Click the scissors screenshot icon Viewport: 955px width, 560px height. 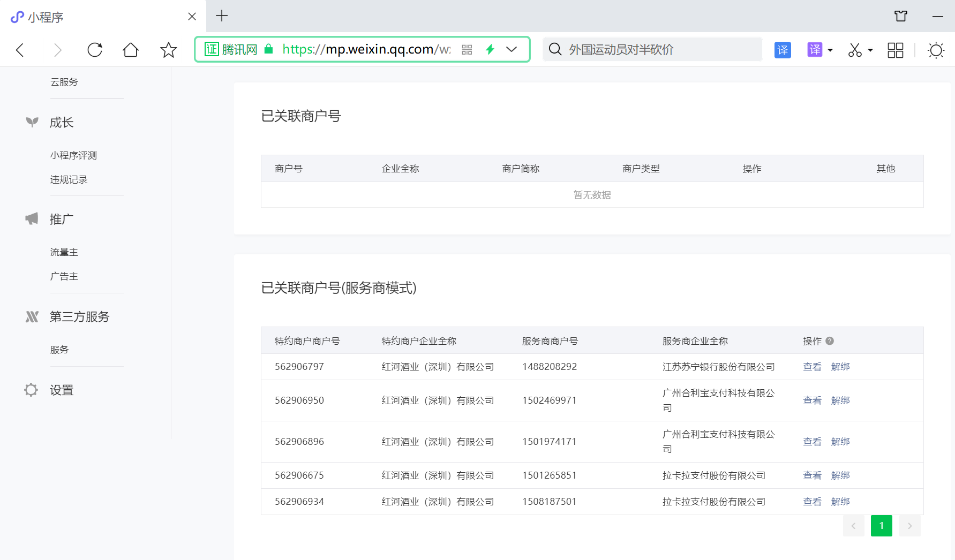[x=855, y=50]
